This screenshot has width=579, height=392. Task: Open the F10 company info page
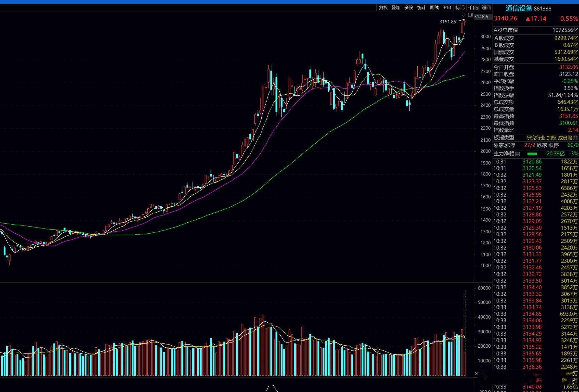point(447,7)
